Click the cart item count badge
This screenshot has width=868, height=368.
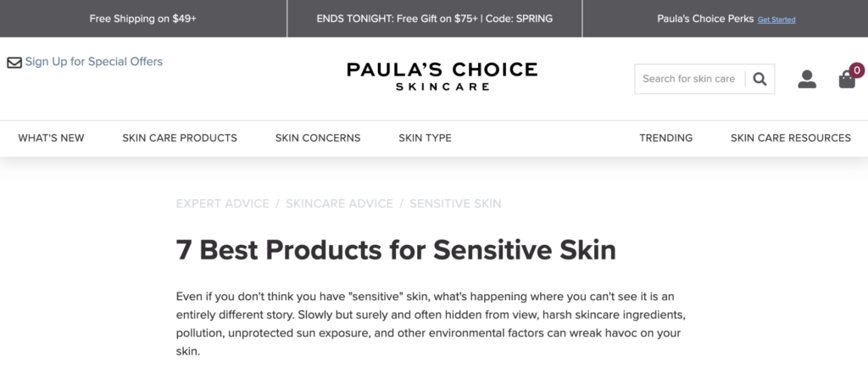[x=857, y=70]
